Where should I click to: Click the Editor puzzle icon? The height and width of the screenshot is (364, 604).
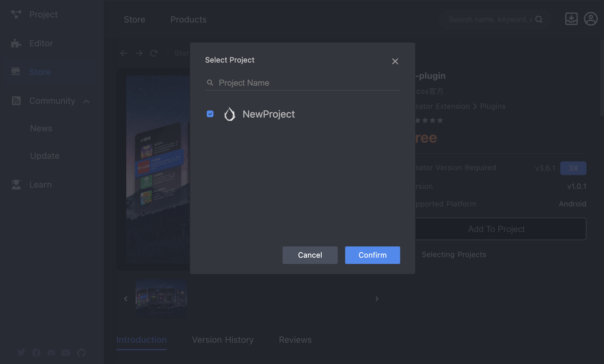click(x=16, y=43)
